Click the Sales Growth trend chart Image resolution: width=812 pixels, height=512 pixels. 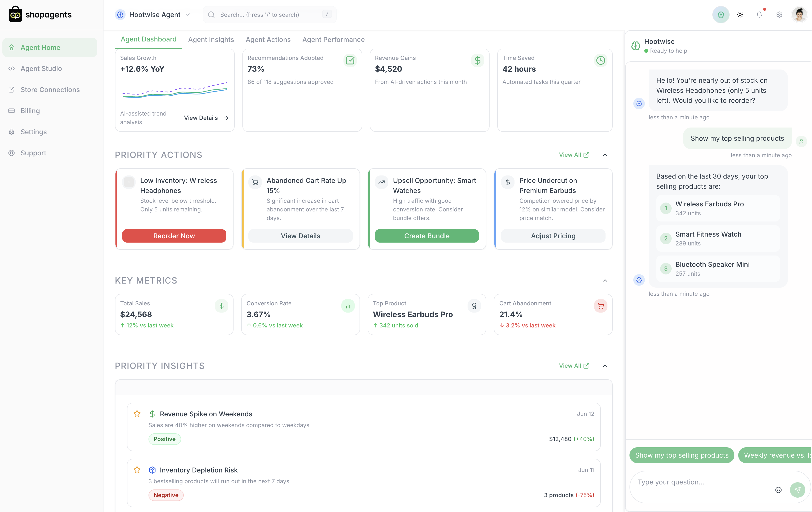tap(175, 90)
